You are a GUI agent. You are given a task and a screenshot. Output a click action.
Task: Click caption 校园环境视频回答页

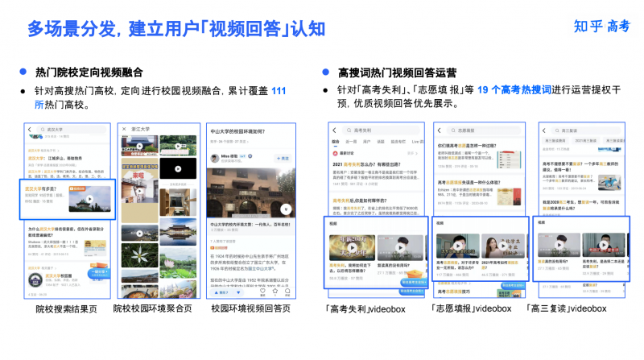tap(250, 308)
